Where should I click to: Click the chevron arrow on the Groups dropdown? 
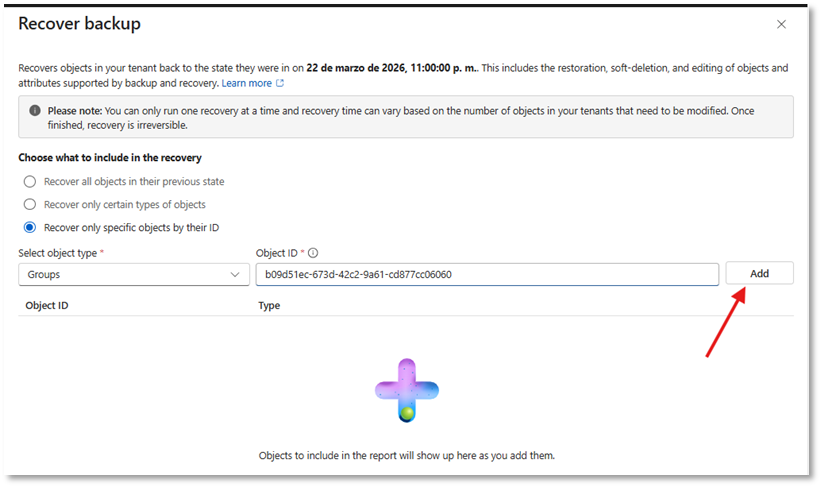pyautogui.click(x=236, y=274)
